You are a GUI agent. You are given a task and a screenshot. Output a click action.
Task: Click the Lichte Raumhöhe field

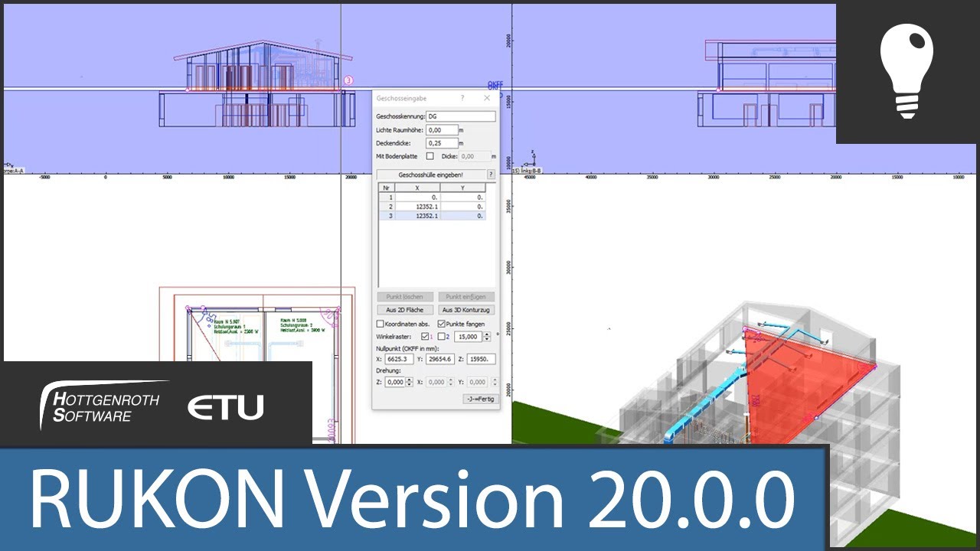442,130
